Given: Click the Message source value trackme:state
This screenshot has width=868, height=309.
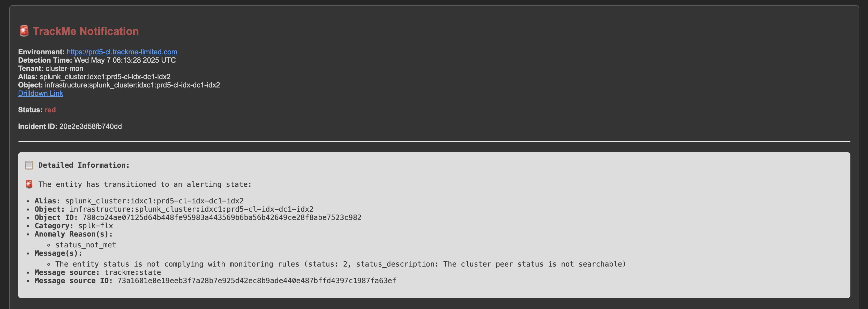Looking at the screenshot, I should point(133,272).
